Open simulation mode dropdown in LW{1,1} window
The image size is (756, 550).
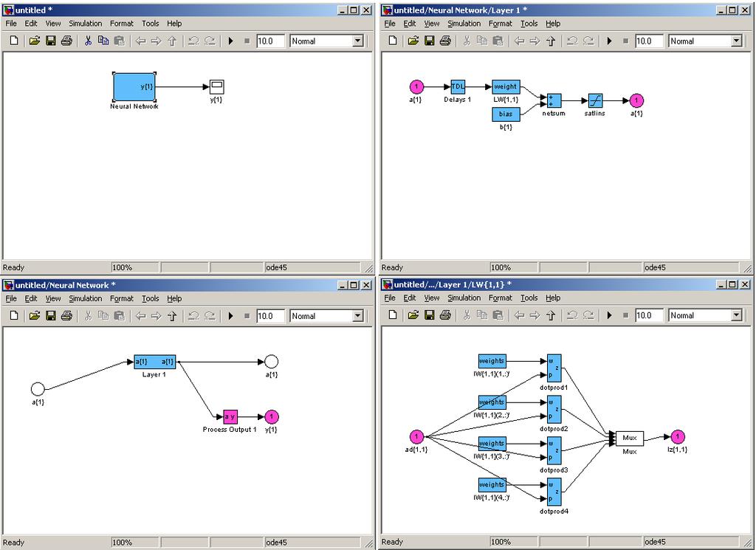tap(736, 316)
